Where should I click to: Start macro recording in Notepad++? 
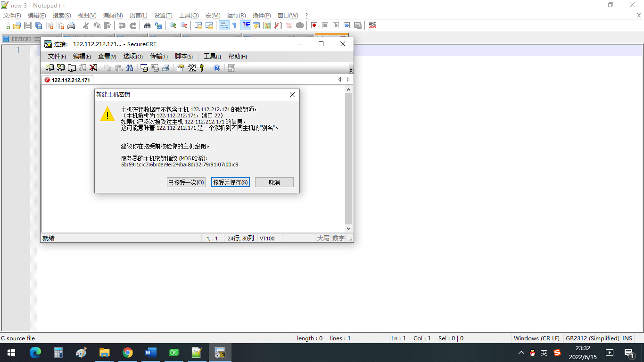[x=314, y=25]
